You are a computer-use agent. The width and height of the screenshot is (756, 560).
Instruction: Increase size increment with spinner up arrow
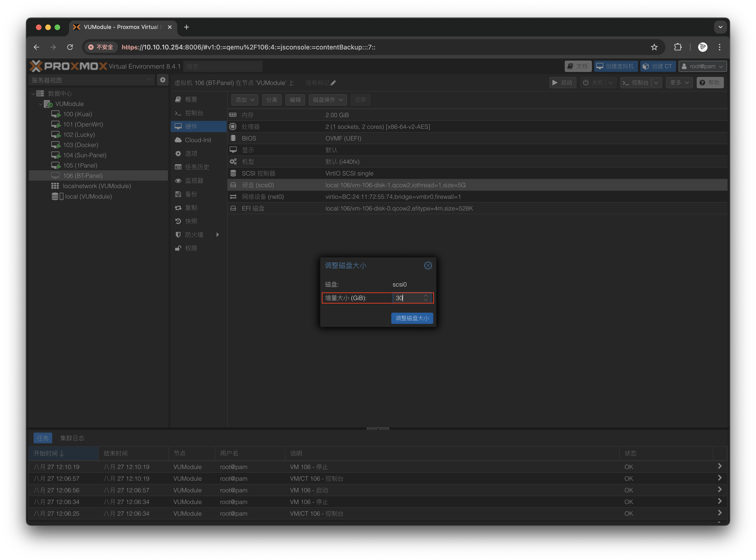(x=426, y=296)
